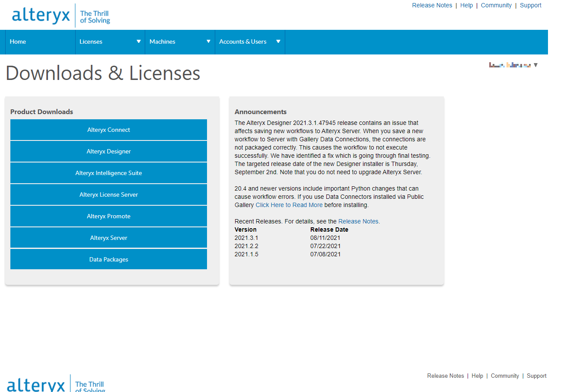567x392 pixels.
Task: Click the Support link in the footer
Action: pyautogui.click(x=536, y=376)
